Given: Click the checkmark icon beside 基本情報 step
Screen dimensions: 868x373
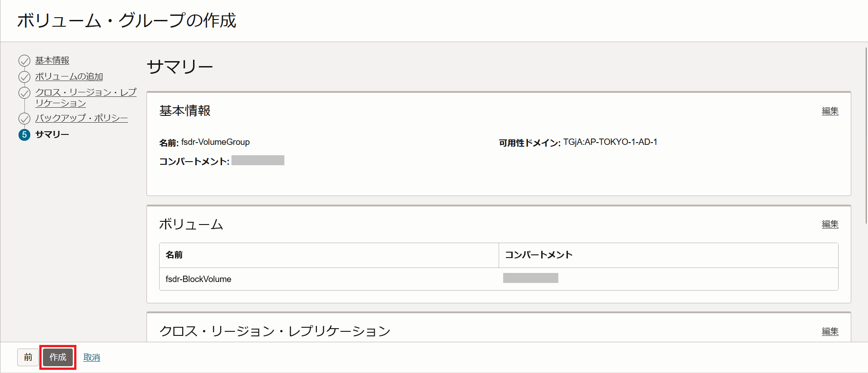Looking at the screenshot, I should point(24,61).
